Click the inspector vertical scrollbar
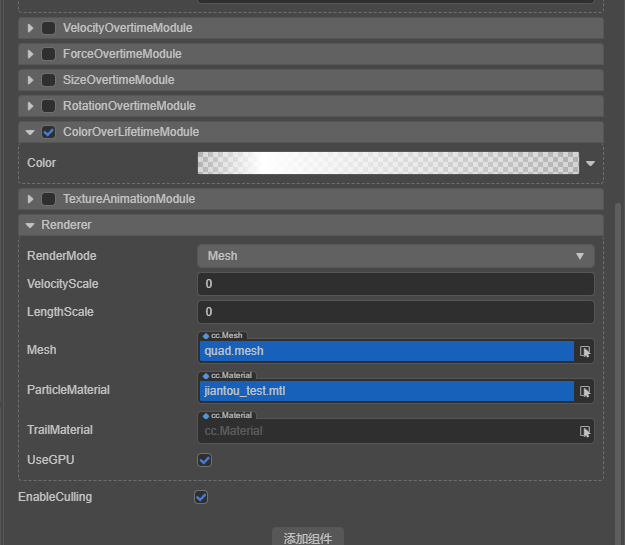 pyautogui.click(x=618, y=374)
